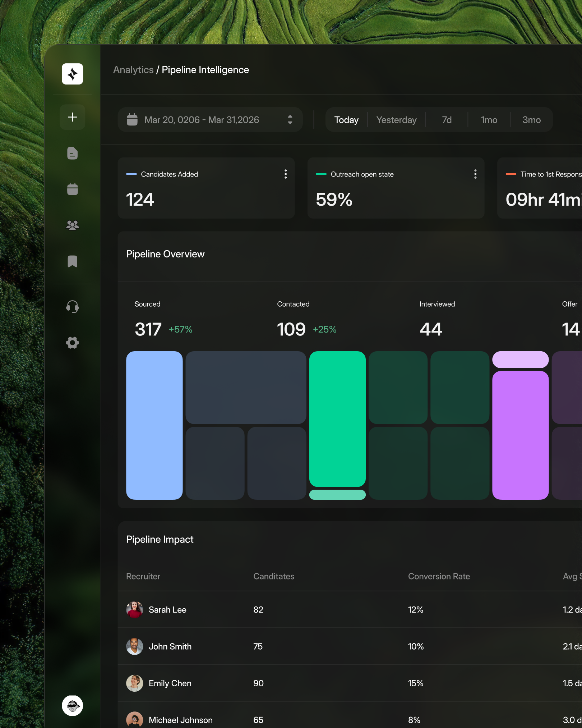This screenshot has height=728, width=582.
Task: Open the calendar icon in sidebar
Action: pyautogui.click(x=72, y=189)
